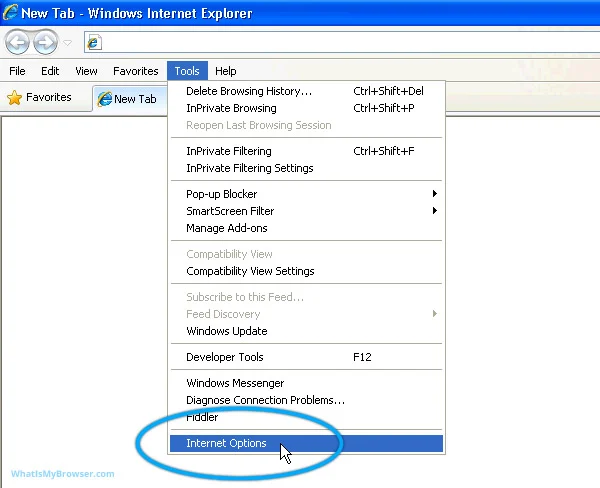This screenshot has width=600, height=488.
Task: Open Fiddler from the Tools menu
Action: (307, 417)
